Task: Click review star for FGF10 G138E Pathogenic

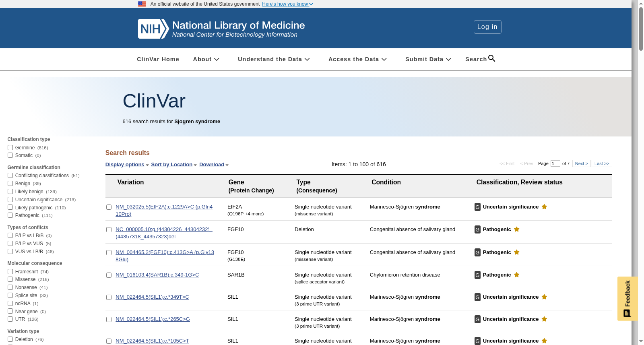Action: coord(517,252)
